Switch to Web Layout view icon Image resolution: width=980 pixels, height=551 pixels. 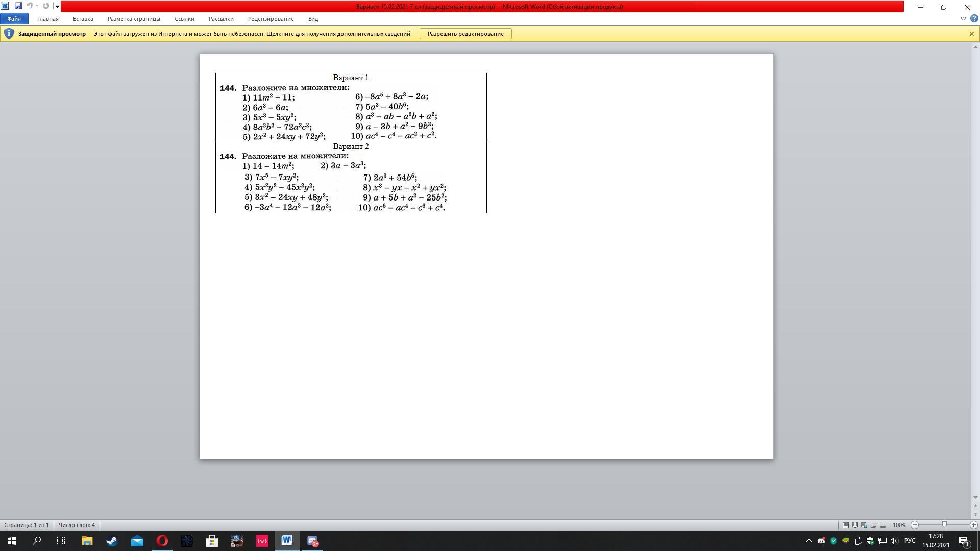[864, 525]
